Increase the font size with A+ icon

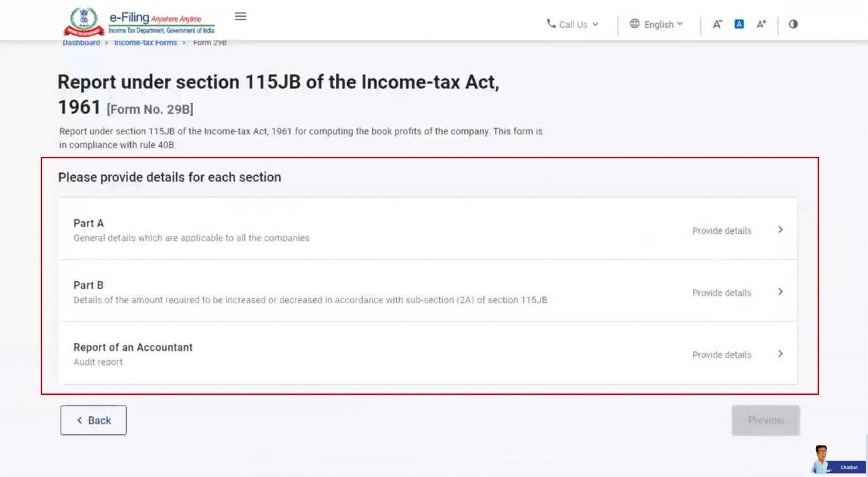[x=761, y=24]
